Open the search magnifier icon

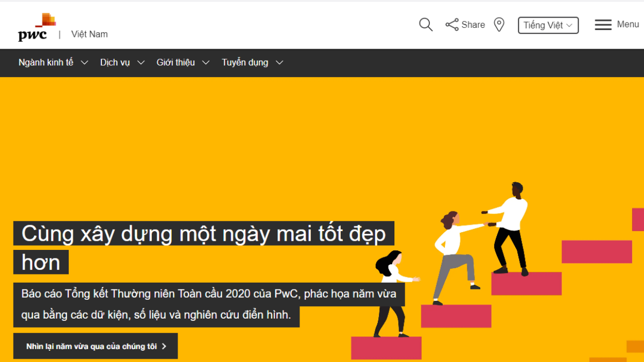tap(426, 25)
